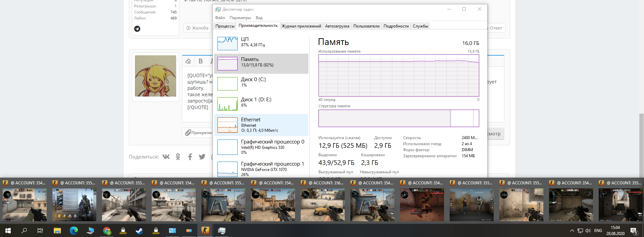Open the Файл menu in Task Manager
The height and width of the screenshot is (237, 644).
tap(220, 18)
